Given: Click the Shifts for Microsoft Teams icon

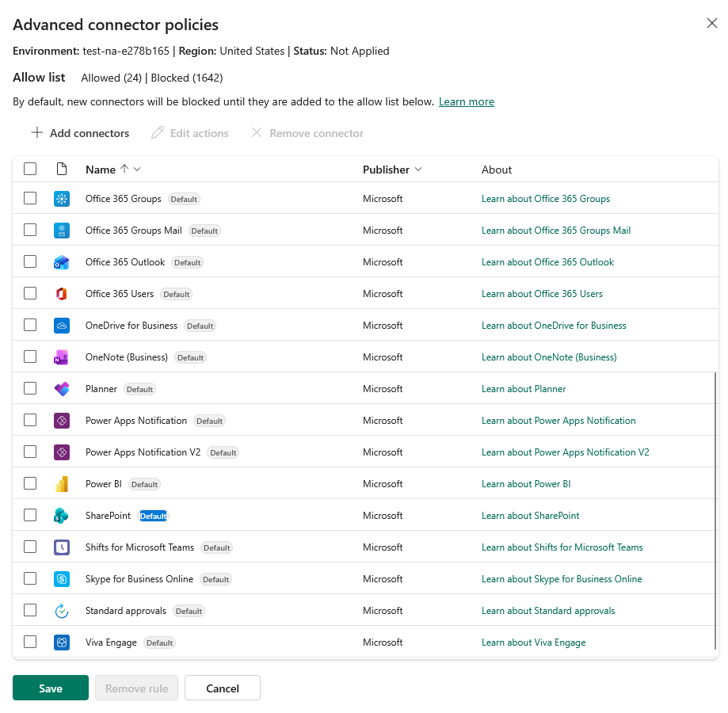Looking at the screenshot, I should tap(62, 547).
